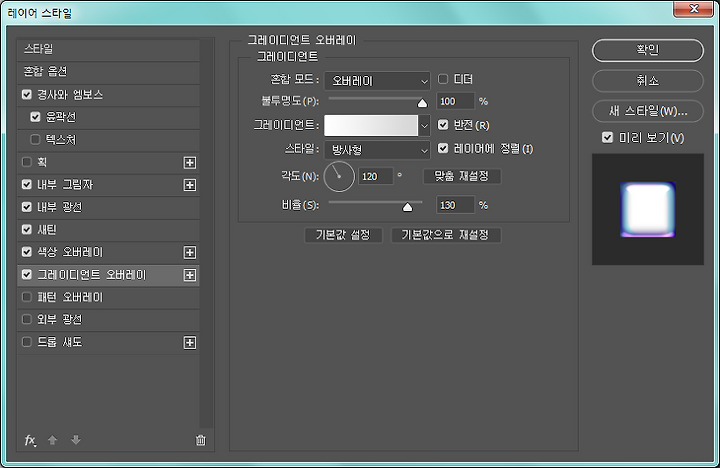Viewport: 720px width, 468px height.
Task: Uncheck the 윤곽선 checkbox
Action: pyautogui.click(x=35, y=117)
